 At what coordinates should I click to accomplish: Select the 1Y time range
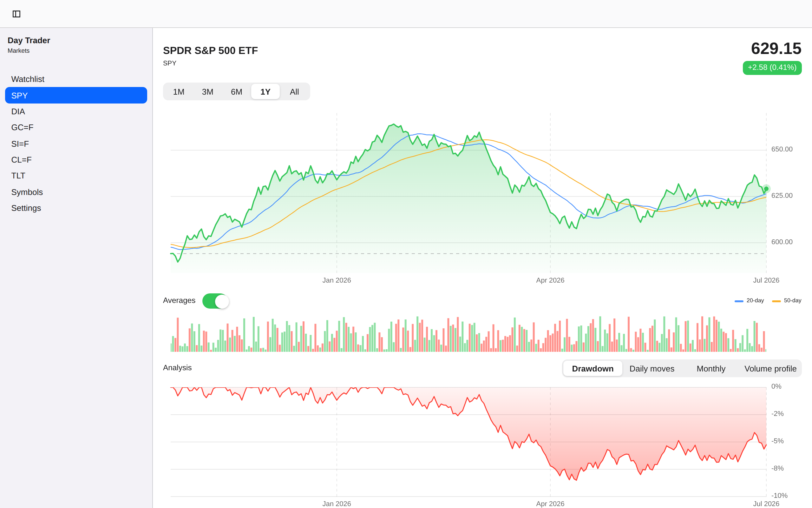click(x=265, y=92)
